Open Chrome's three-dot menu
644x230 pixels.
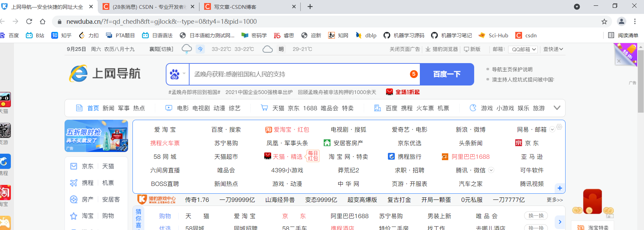pos(635,21)
